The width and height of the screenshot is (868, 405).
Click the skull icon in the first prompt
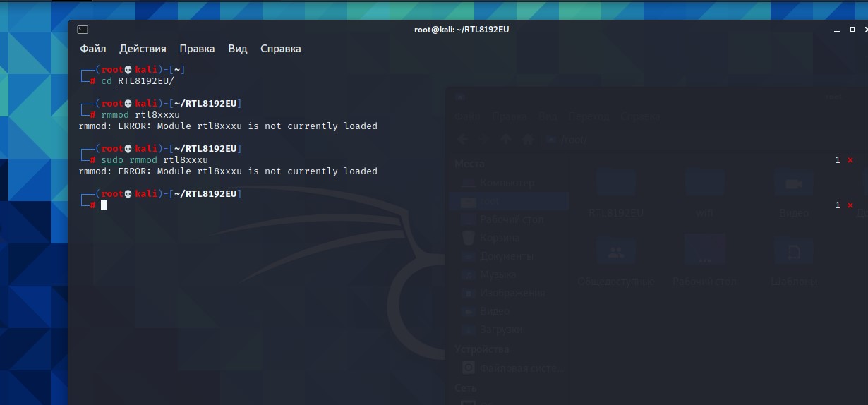pyautogui.click(x=128, y=70)
